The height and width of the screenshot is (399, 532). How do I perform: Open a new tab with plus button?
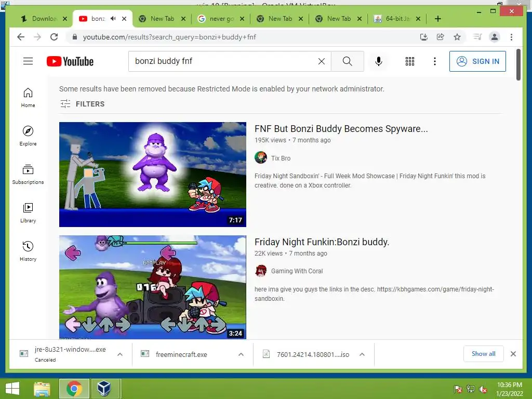point(437,19)
